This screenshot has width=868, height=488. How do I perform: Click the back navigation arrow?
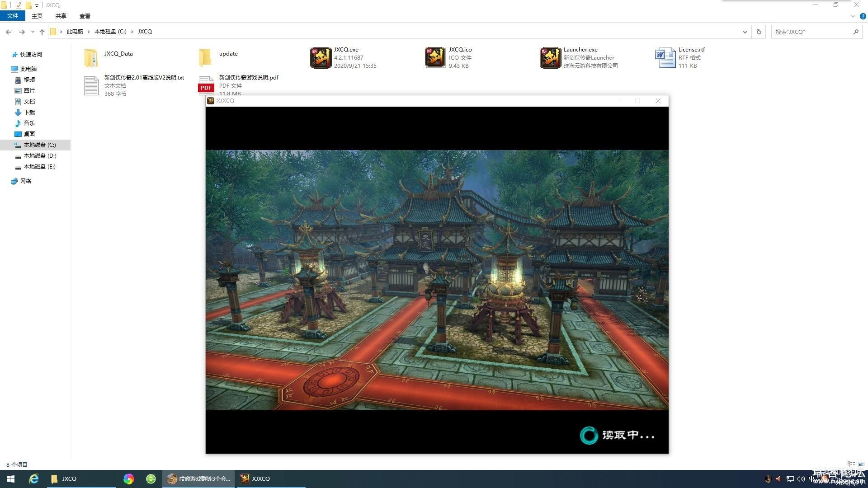click(9, 32)
